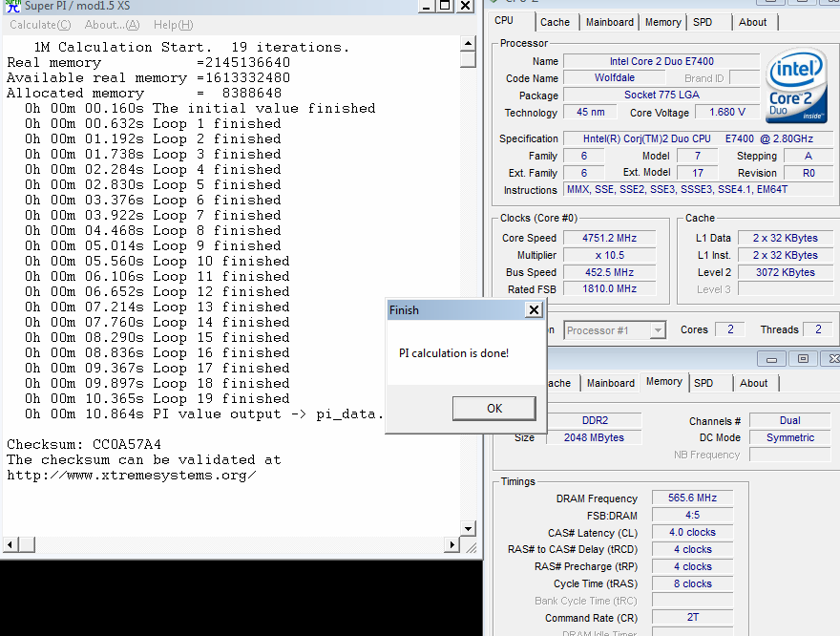Switch to the CPU tab in upper CPU-Z

point(504,21)
